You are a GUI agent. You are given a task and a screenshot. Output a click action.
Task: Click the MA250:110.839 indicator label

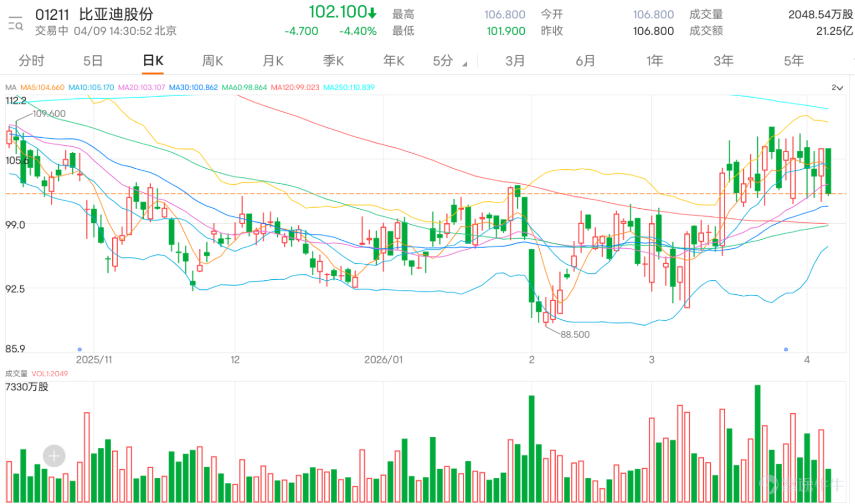[349, 87]
